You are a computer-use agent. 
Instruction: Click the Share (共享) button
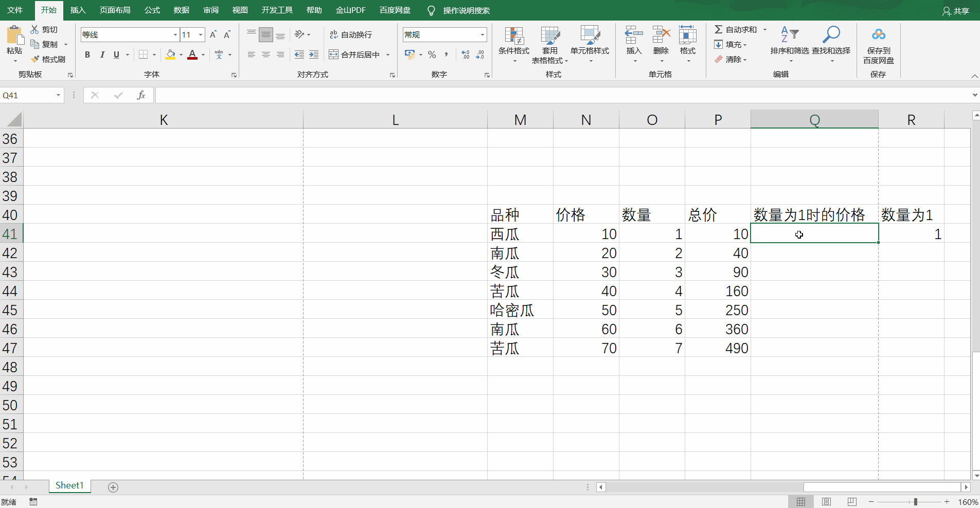[x=956, y=11]
